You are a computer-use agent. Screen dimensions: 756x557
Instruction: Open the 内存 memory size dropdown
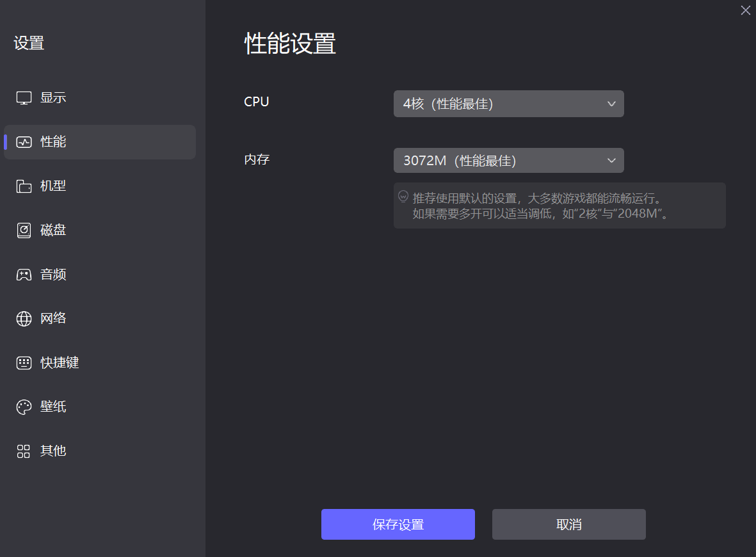[508, 160]
